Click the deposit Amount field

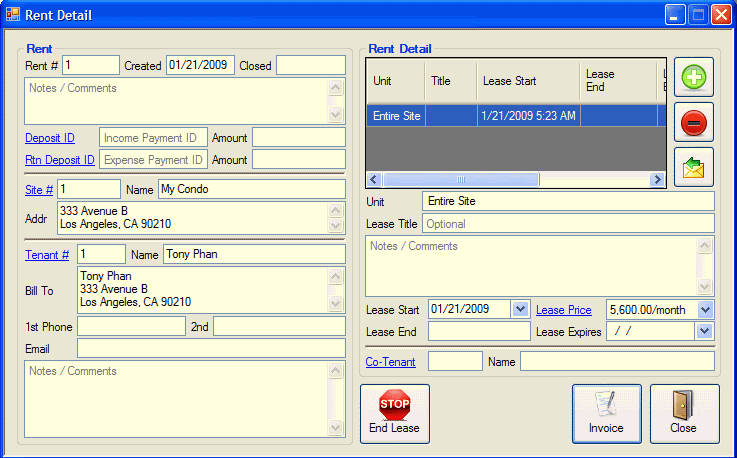pos(299,137)
